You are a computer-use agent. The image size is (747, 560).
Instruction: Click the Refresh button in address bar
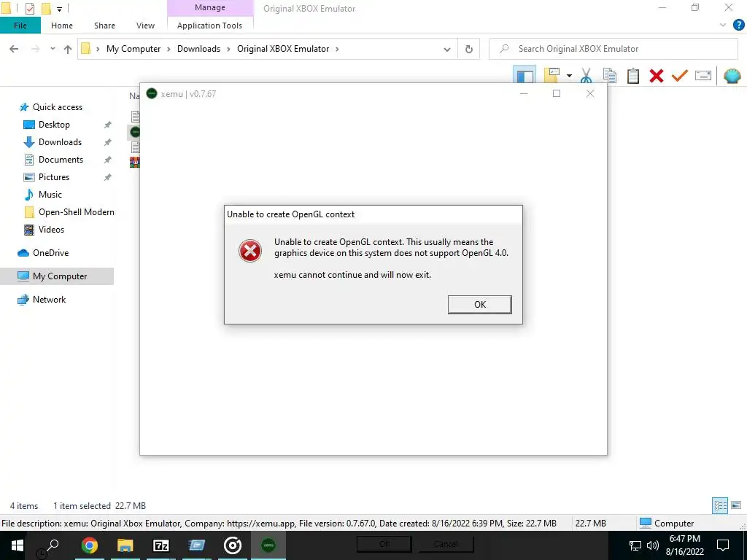coord(469,49)
